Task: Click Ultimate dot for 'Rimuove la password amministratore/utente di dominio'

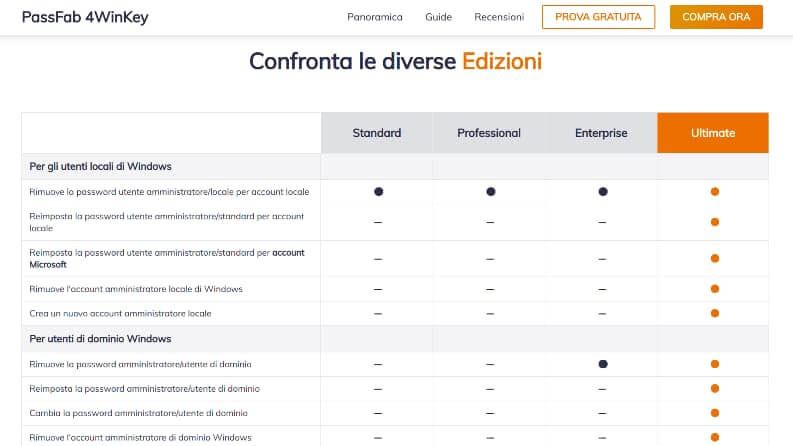Action: click(715, 364)
